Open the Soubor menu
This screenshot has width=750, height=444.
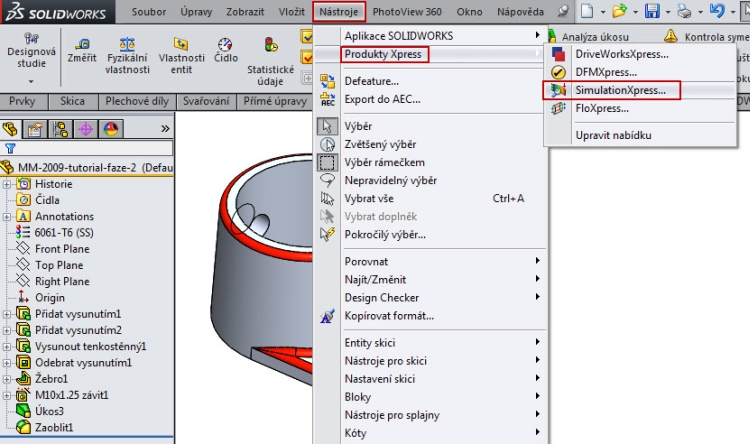pos(149,11)
